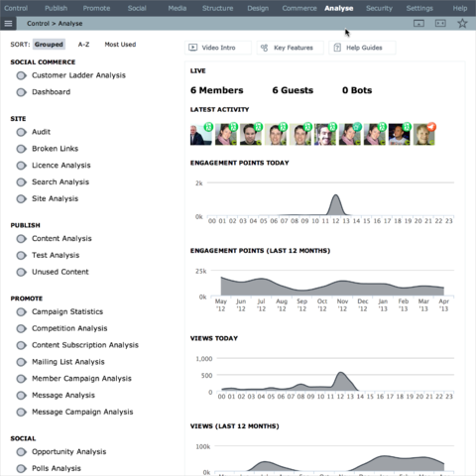Click the Video Intro play icon
This screenshot has height=476, width=476.
click(x=192, y=48)
